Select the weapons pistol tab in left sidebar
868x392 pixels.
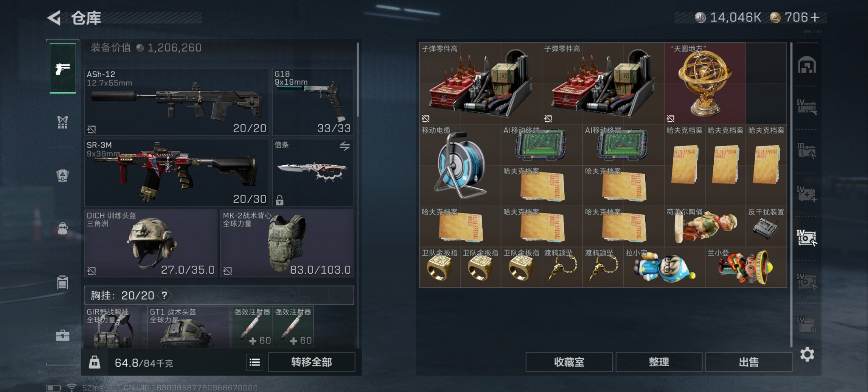point(63,68)
